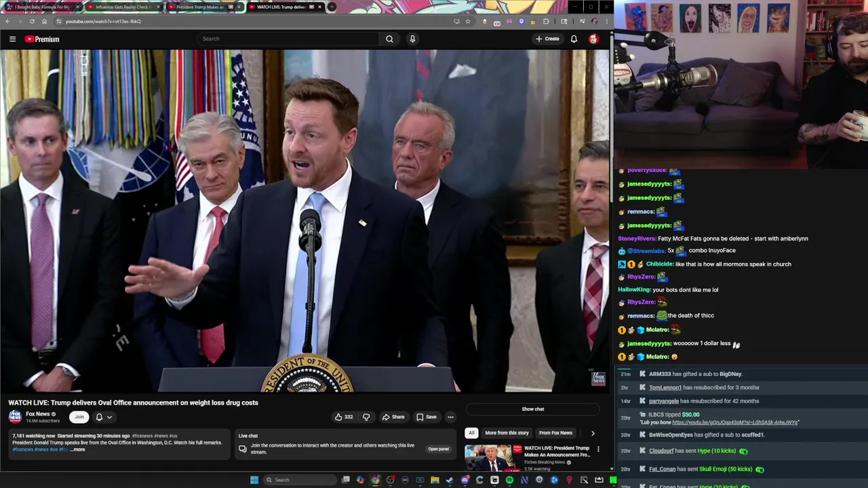Dislike the video with thumbs down
This screenshot has width=868, height=488.
[366, 417]
